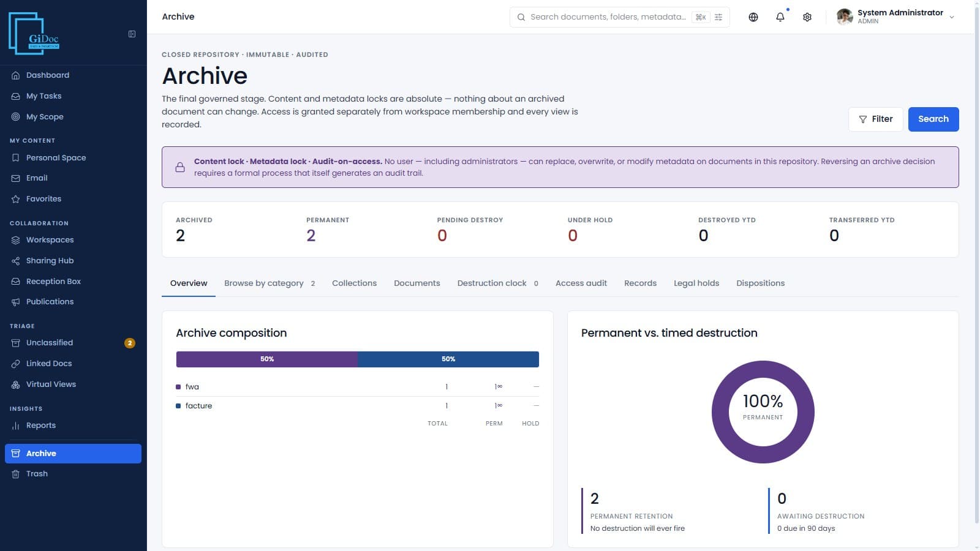This screenshot has width=980, height=551.
Task: Click the purple 50% composition bar segment
Action: pyautogui.click(x=267, y=359)
